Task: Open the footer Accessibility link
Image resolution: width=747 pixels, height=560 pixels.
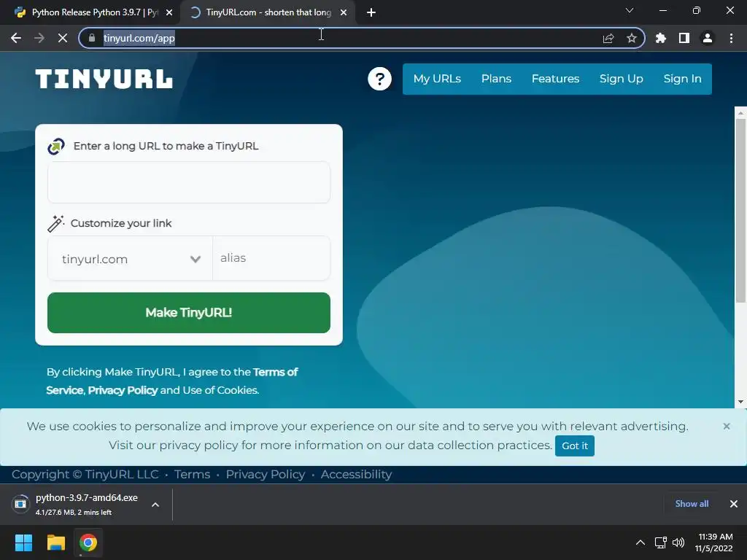Action: coord(356,474)
